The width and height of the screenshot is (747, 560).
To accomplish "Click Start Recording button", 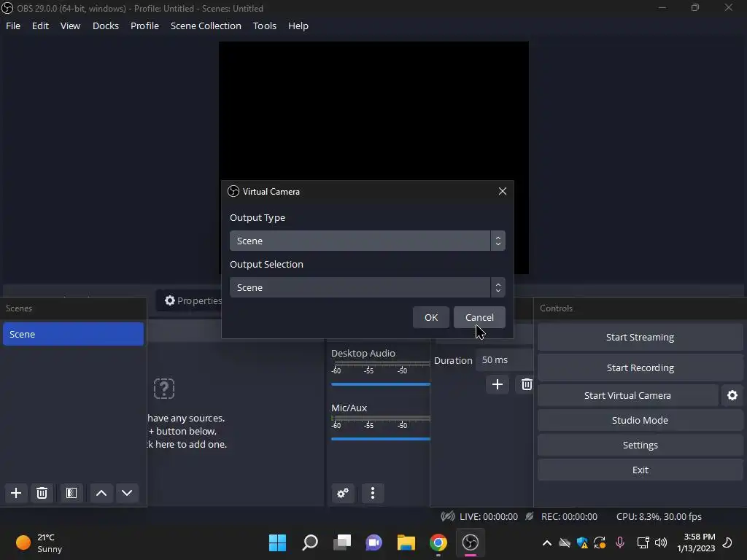I will [640, 367].
